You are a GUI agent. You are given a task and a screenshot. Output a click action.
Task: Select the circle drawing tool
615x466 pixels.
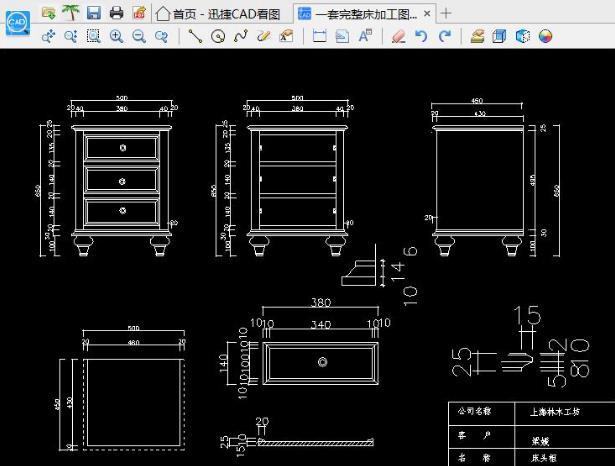[218, 36]
